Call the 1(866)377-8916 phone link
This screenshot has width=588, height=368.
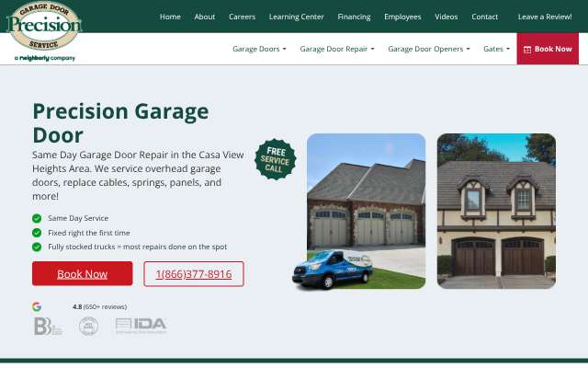coord(194,274)
